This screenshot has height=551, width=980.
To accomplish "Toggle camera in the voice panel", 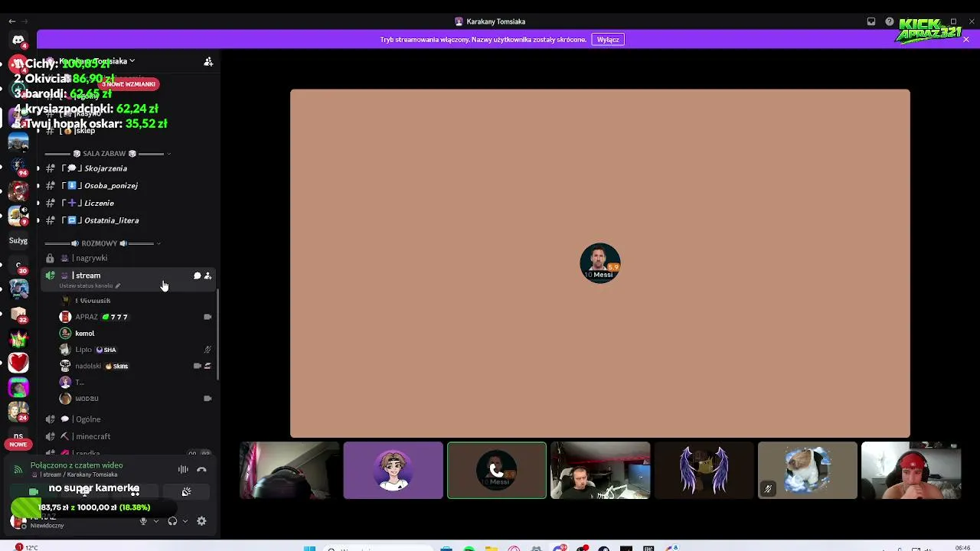I will tap(33, 492).
